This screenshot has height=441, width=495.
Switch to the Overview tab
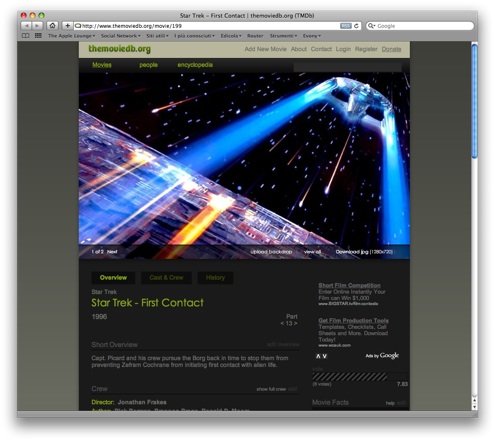(x=113, y=277)
